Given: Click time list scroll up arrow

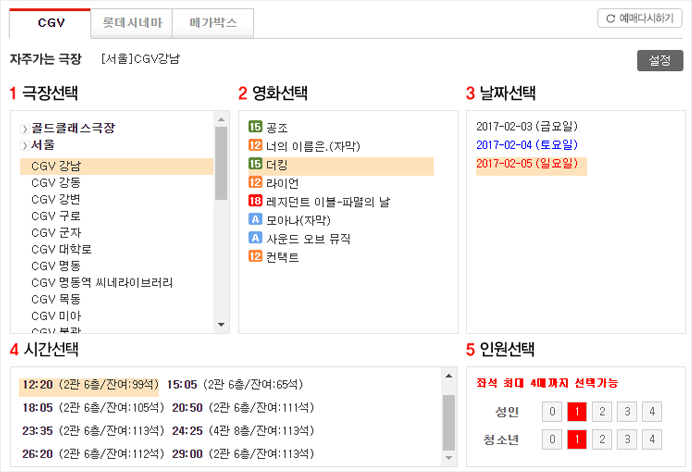Looking at the screenshot, I should coord(449,376).
